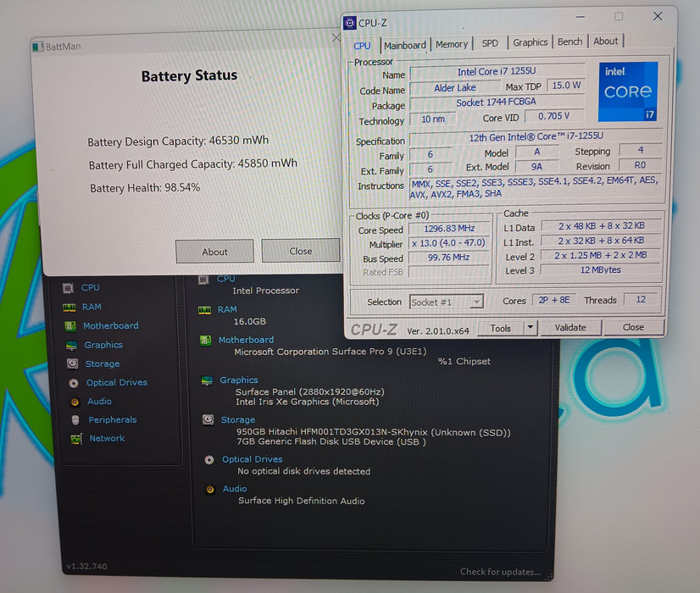
Task: Click Close button in BattMan dialog
Action: click(x=301, y=252)
